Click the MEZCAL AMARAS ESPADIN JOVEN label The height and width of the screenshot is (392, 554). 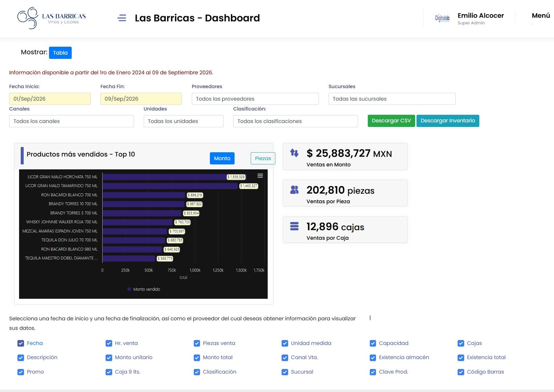coord(60,231)
